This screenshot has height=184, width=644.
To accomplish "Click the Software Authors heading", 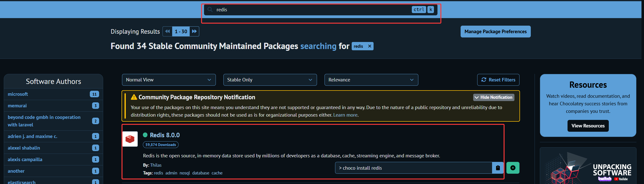I will (53, 81).
